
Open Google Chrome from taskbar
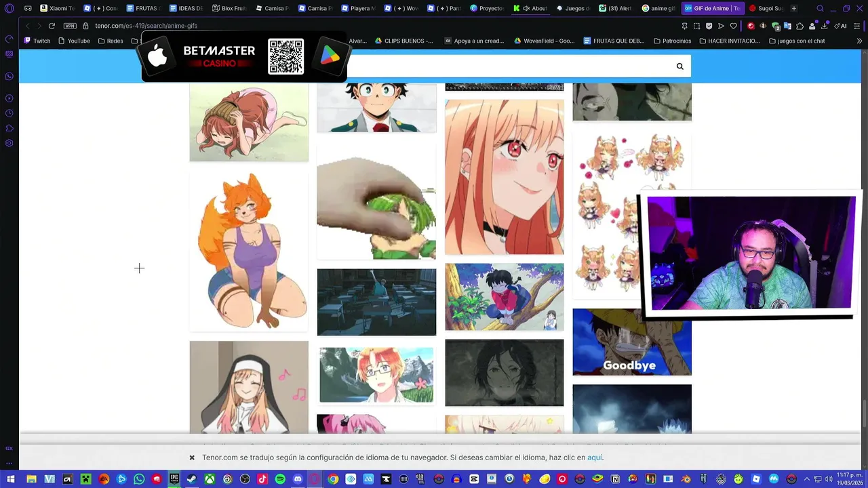coord(333,479)
